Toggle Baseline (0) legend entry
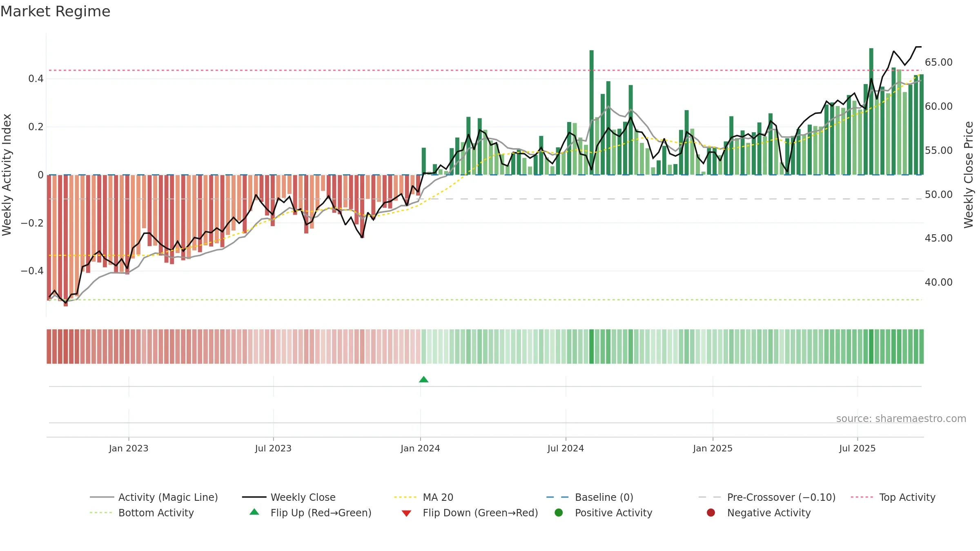This screenshot has height=551, width=980. tap(590, 497)
